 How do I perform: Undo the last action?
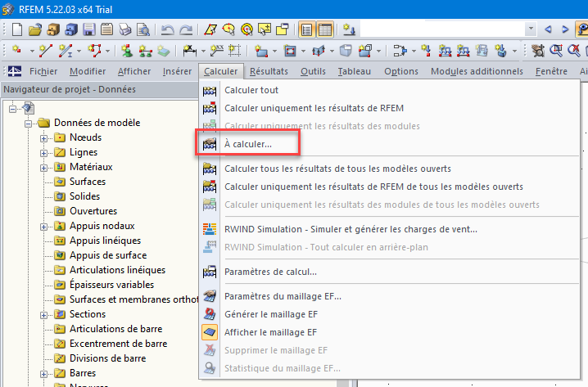167,29
